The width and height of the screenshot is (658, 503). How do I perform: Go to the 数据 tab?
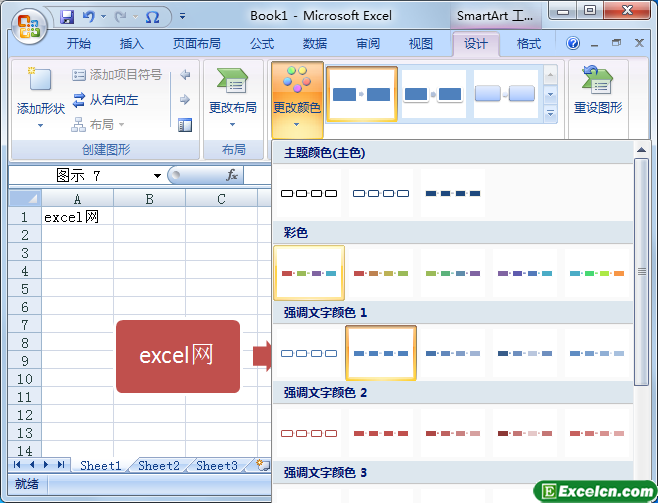315,43
